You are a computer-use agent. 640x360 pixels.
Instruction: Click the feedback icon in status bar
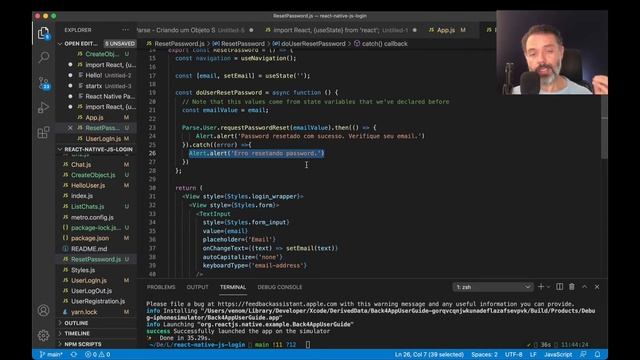pos(583,354)
